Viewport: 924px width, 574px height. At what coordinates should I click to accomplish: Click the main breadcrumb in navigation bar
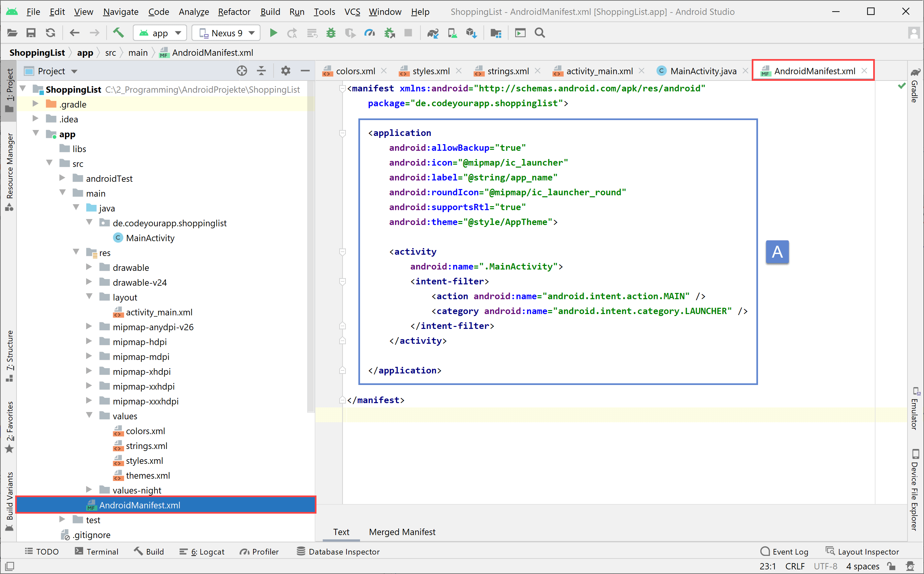[138, 53]
